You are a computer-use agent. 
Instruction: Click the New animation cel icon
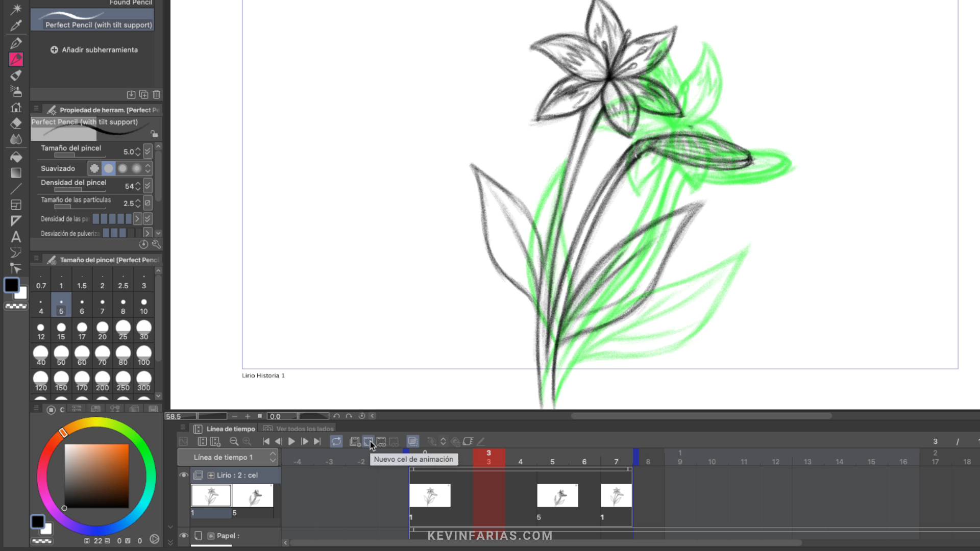[368, 441]
